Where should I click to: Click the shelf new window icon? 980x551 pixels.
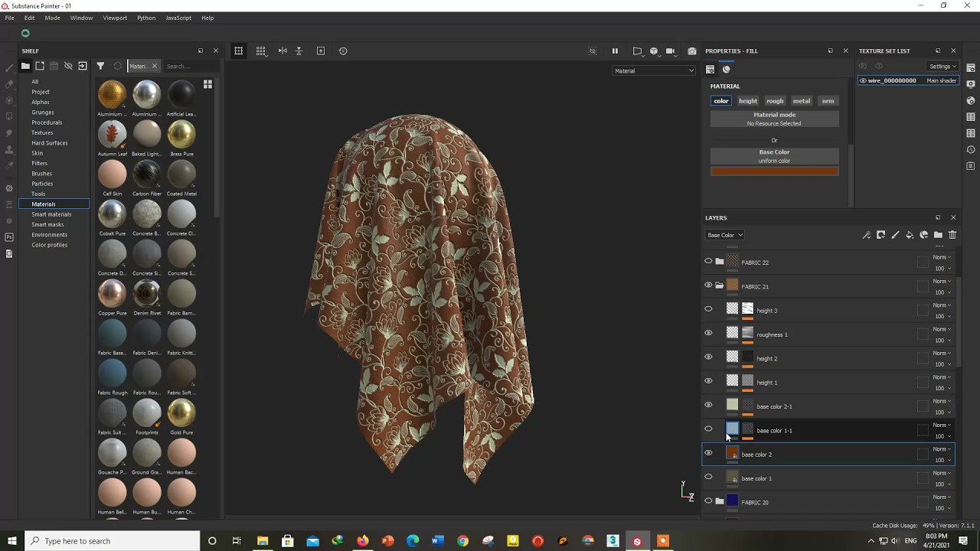pos(40,66)
